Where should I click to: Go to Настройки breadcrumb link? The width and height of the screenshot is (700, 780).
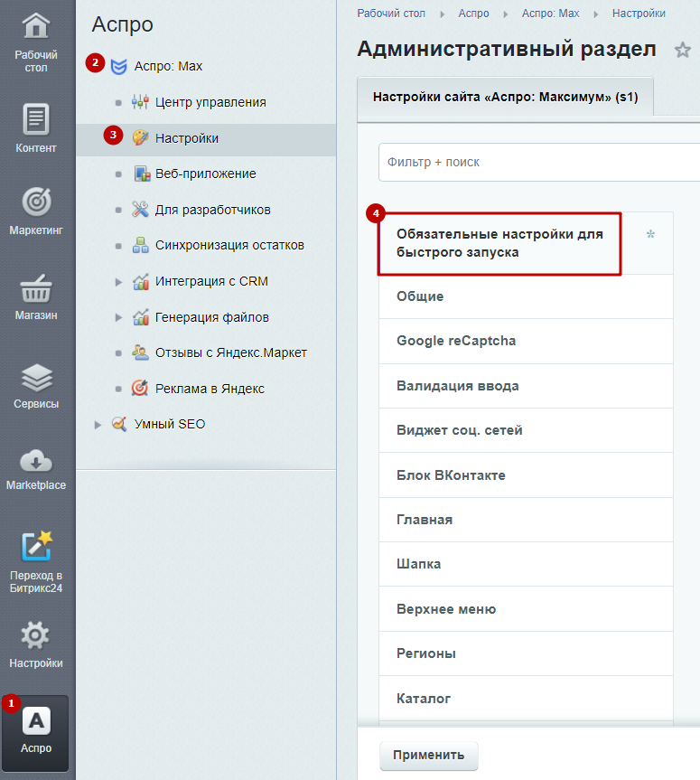click(639, 14)
